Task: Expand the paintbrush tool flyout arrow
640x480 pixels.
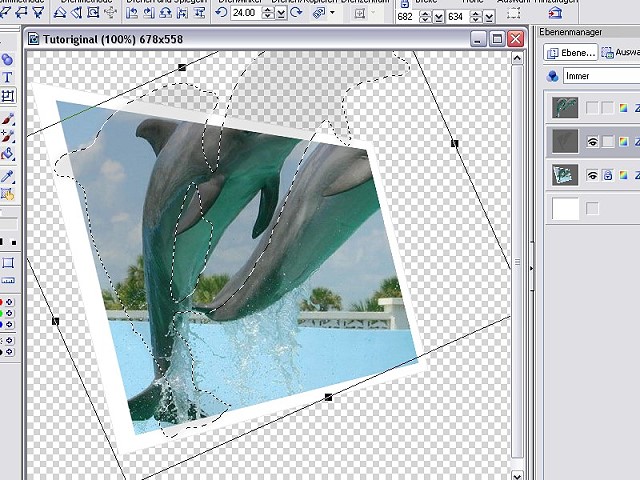Action: [13, 123]
